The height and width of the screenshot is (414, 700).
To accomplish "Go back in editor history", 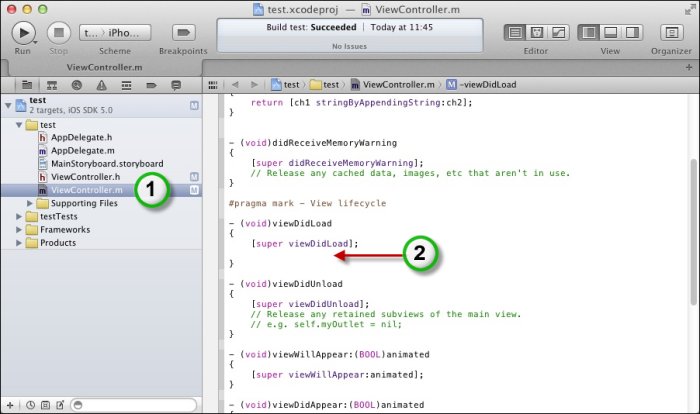I will 235,85.
